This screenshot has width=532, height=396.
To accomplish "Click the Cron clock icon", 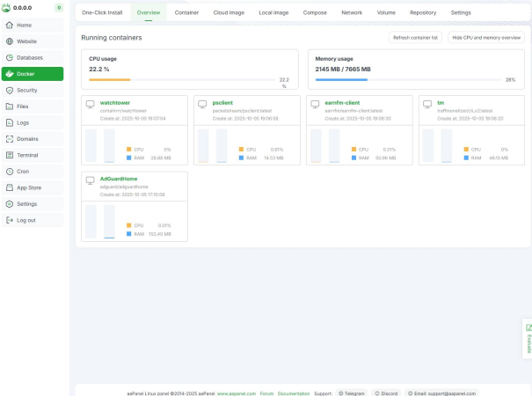I will tap(10, 172).
